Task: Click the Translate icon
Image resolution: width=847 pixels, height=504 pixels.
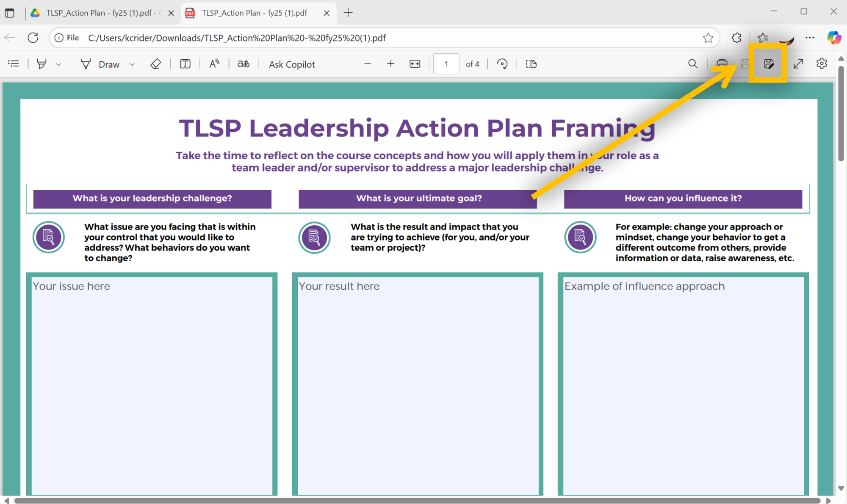Action: click(243, 64)
